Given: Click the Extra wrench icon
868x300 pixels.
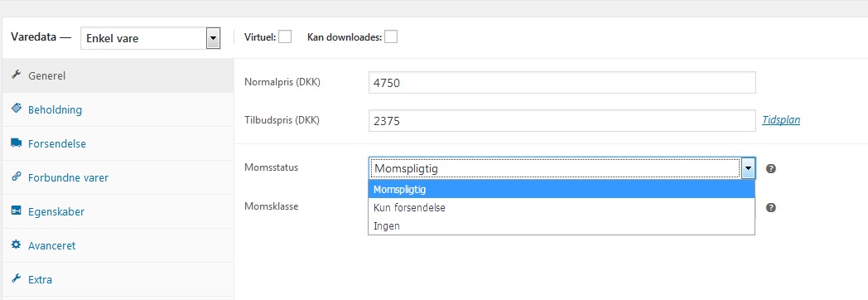Looking at the screenshot, I should [16, 278].
